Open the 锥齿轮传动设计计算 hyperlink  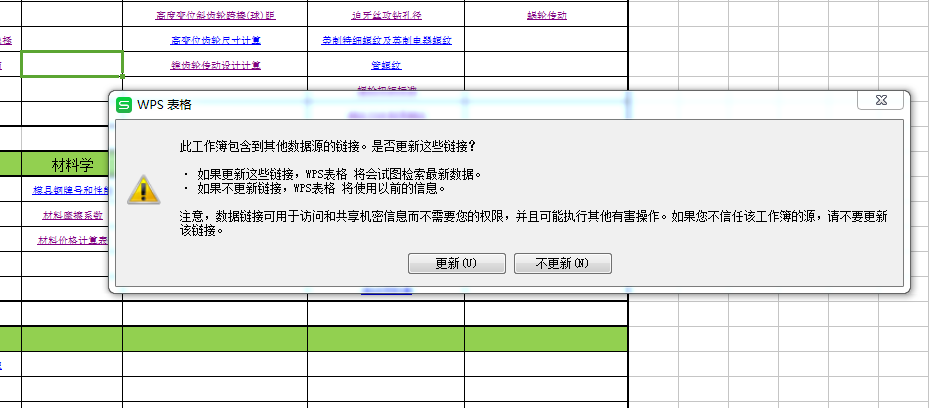216,65
